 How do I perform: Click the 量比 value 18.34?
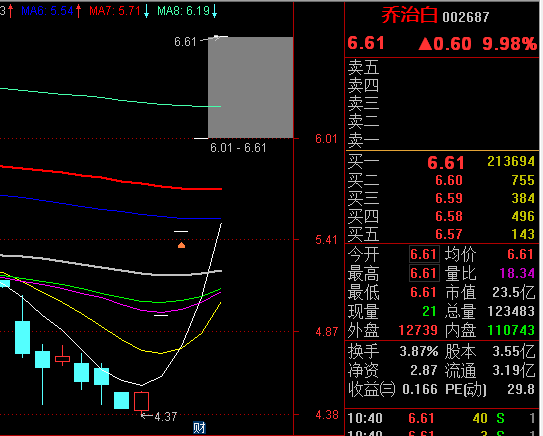click(x=517, y=273)
